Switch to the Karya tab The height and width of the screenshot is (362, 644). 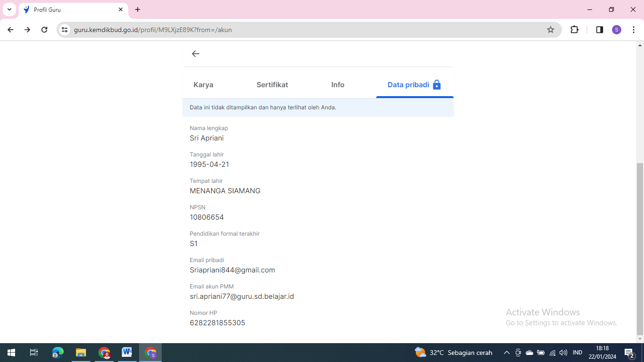click(203, 85)
